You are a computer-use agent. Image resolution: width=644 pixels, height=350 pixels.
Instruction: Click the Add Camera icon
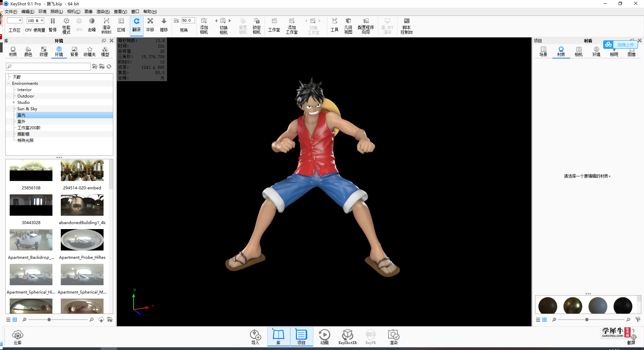pos(204,26)
